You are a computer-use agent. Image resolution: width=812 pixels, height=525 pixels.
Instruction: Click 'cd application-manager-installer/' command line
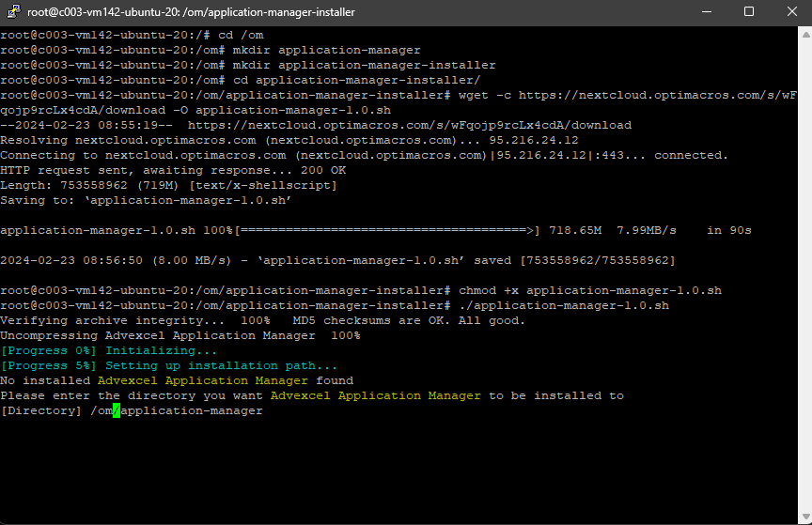point(241,80)
